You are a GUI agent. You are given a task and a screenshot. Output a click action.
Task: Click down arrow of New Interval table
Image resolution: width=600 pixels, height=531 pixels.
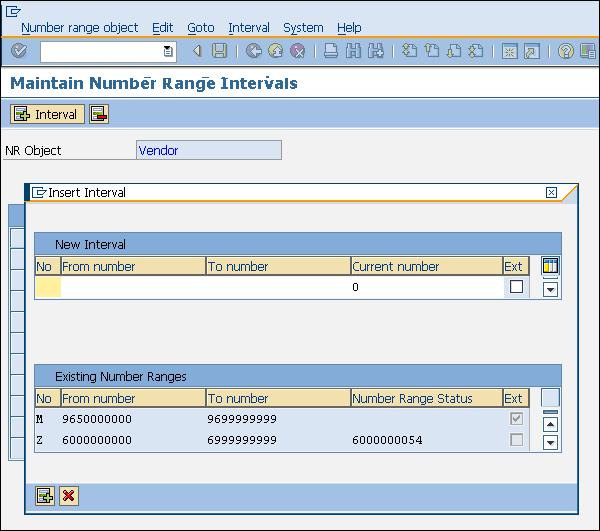(x=550, y=289)
